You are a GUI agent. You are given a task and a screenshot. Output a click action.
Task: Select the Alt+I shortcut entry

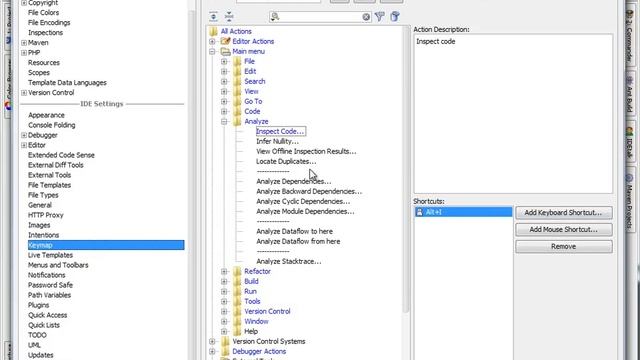pyautogui.click(x=463, y=212)
